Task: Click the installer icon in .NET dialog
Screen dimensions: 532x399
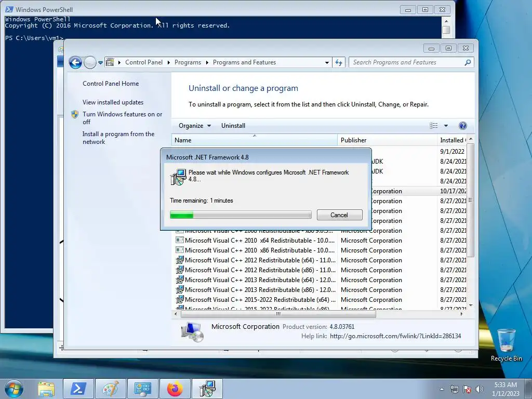Action: click(x=179, y=177)
